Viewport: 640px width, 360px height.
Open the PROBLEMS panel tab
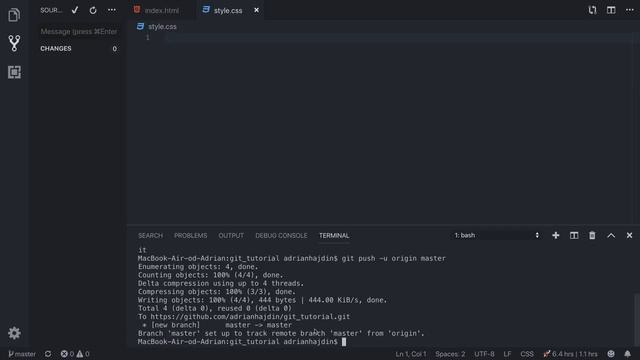coord(191,236)
